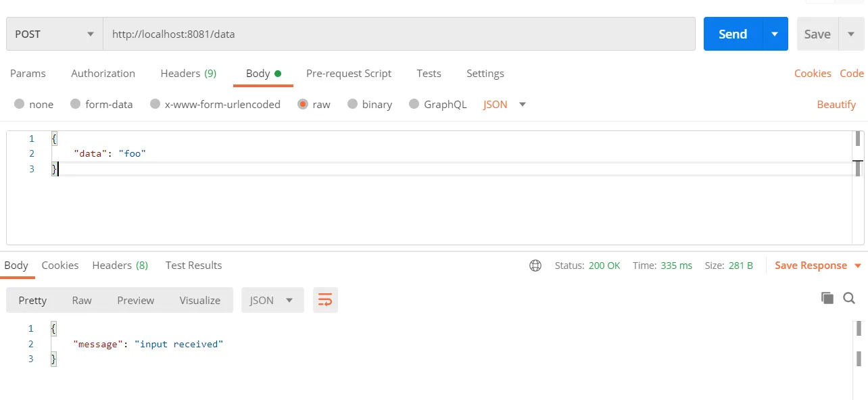Click the 200 OK status value
This screenshot has width=868, height=400.
point(604,266)
